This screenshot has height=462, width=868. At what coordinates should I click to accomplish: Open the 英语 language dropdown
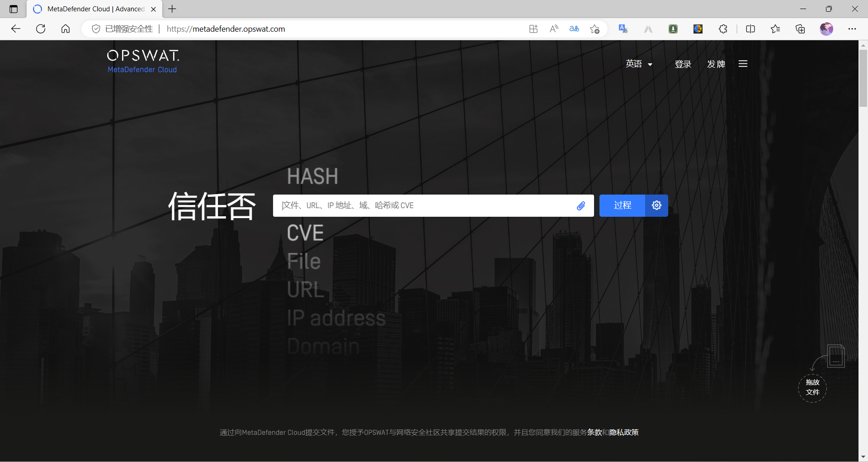click(638, 64)
